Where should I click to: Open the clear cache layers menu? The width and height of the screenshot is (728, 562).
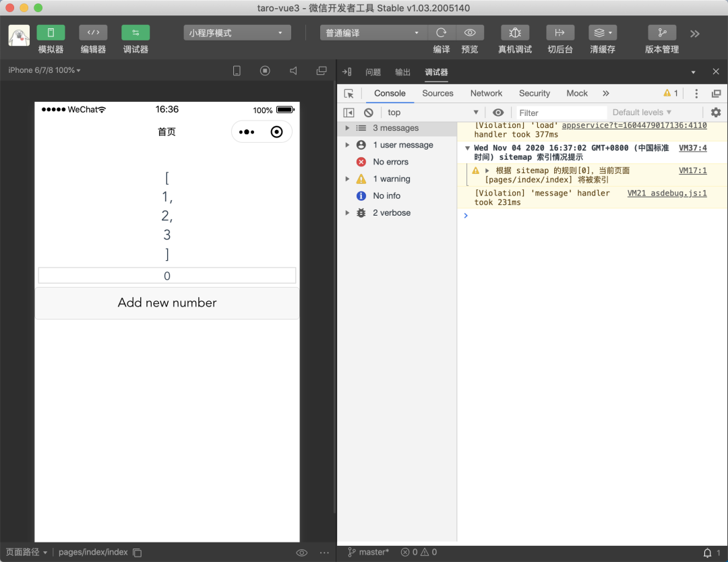tap(603, 32)
